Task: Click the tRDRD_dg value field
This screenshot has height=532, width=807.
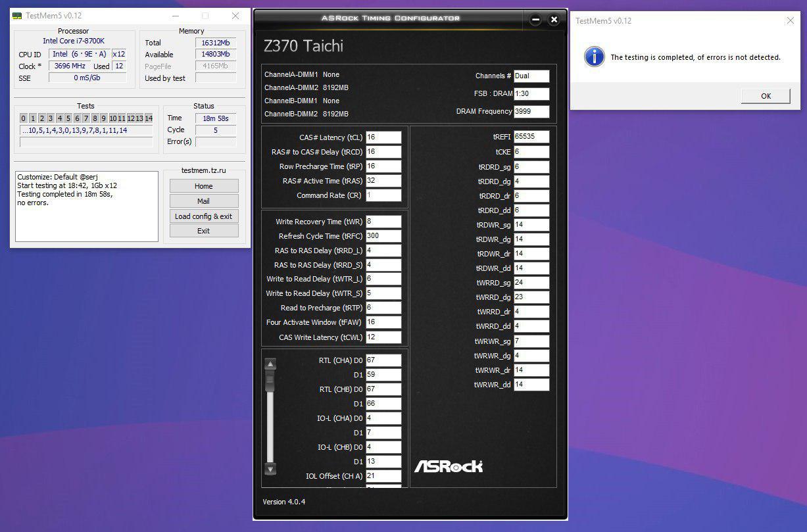Action: coord(531,181)
